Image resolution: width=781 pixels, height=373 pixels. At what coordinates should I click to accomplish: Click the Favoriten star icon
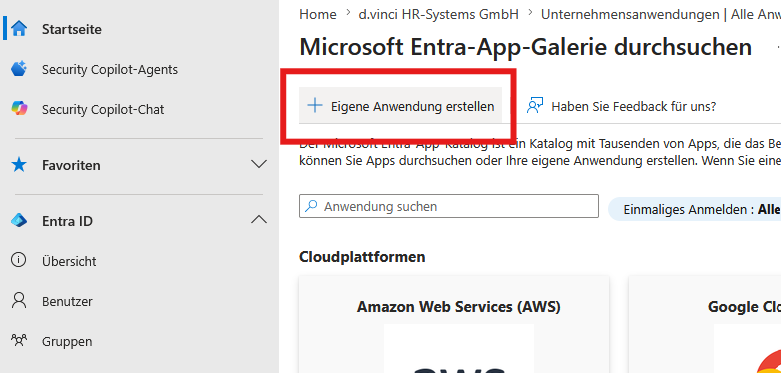[x=19, y=165]
